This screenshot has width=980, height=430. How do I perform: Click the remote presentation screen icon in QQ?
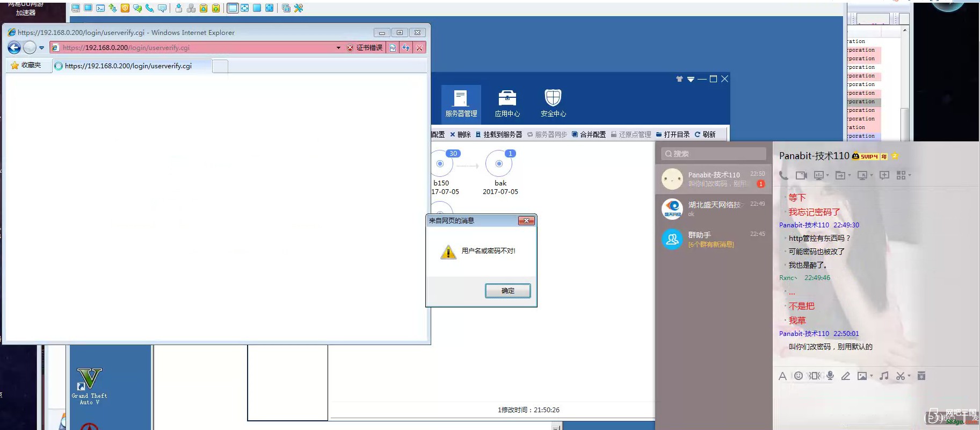point(819,175)
